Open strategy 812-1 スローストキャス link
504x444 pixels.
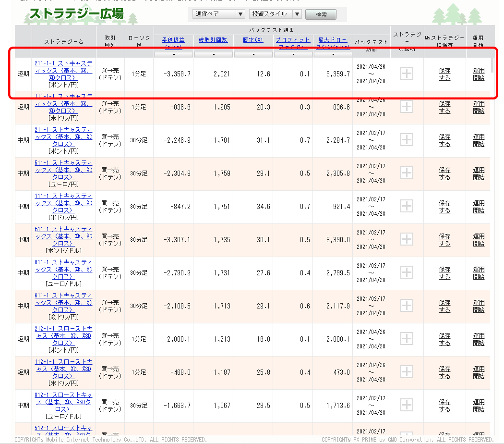[63, 402]
